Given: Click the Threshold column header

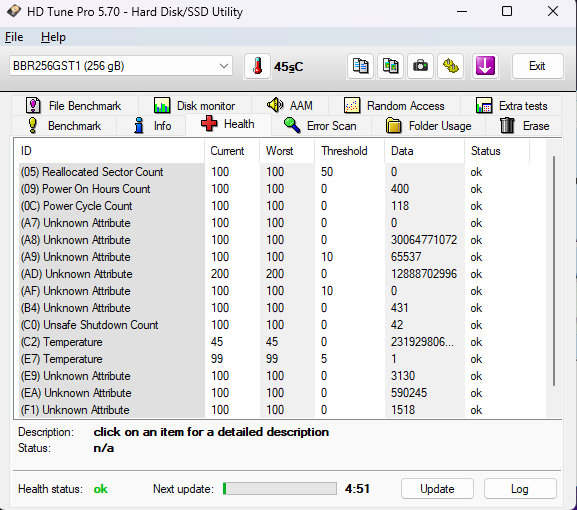Looking at the screenshot, I should pos(350,151).
